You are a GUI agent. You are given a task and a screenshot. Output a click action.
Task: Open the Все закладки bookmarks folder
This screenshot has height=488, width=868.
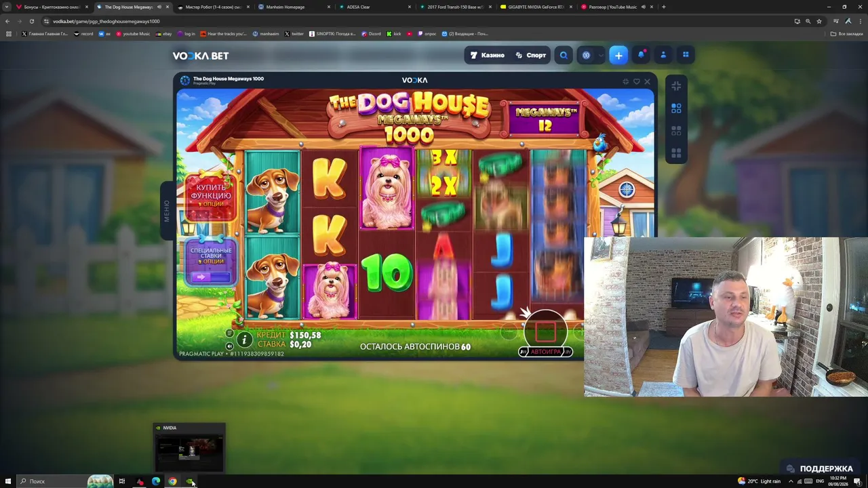(847, 34)
